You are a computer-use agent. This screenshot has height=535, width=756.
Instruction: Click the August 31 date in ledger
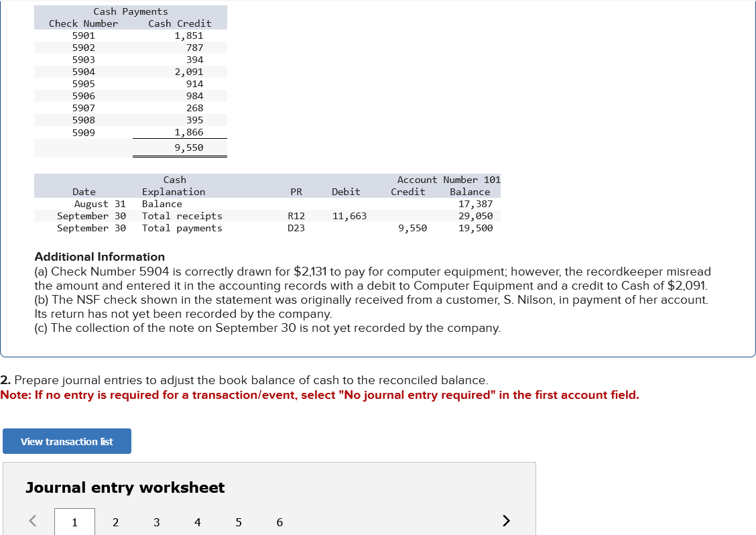pyautogui.click(x=100, y=204)
